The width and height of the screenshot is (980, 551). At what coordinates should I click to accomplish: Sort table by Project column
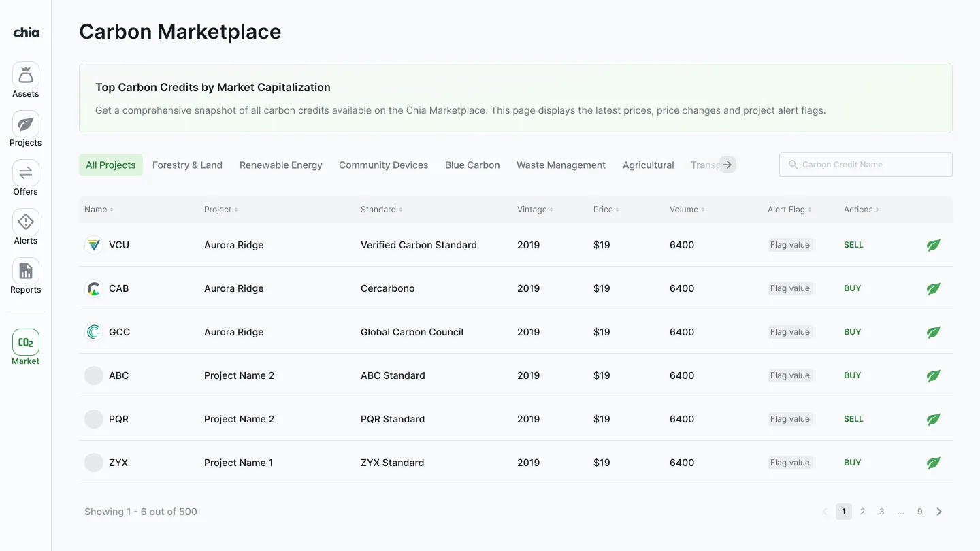tap(221, 210)
